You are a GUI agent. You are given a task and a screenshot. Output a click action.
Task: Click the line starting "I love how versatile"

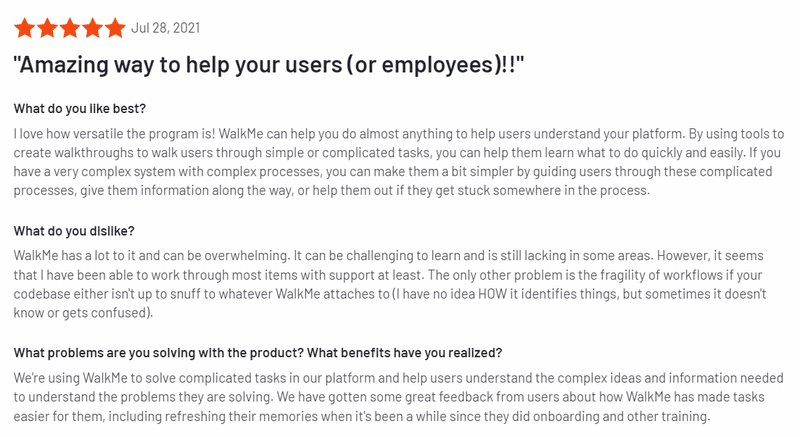[x=399, y=133]
